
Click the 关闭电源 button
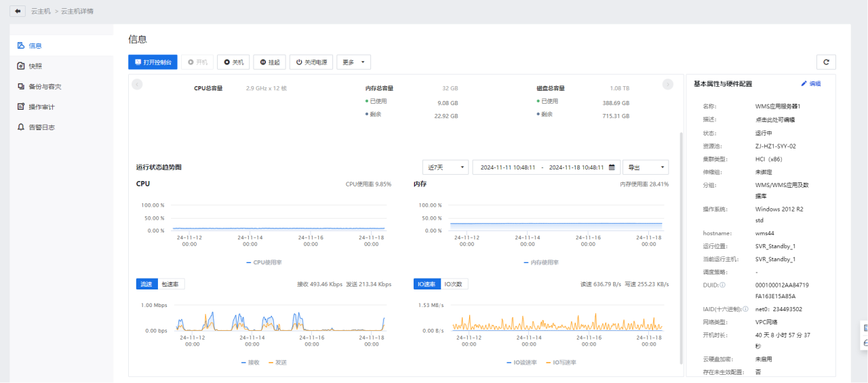[311, 62]
